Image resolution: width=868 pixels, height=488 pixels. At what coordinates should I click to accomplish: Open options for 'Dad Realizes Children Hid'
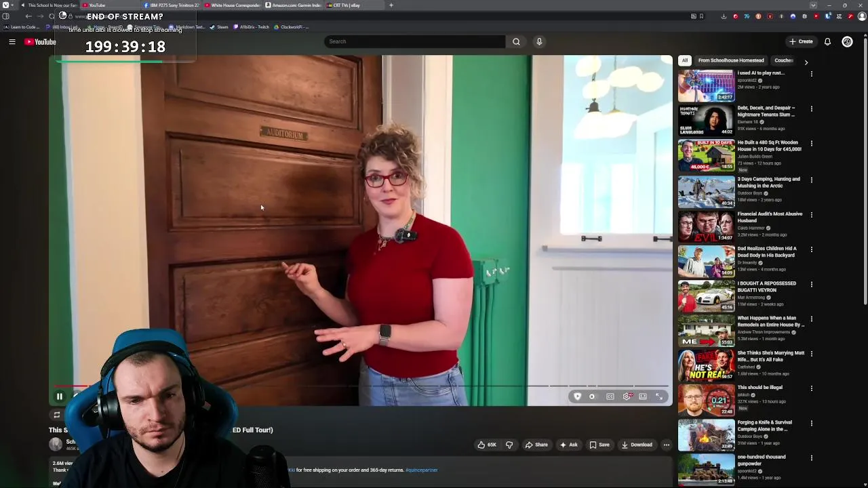(811, 249)
